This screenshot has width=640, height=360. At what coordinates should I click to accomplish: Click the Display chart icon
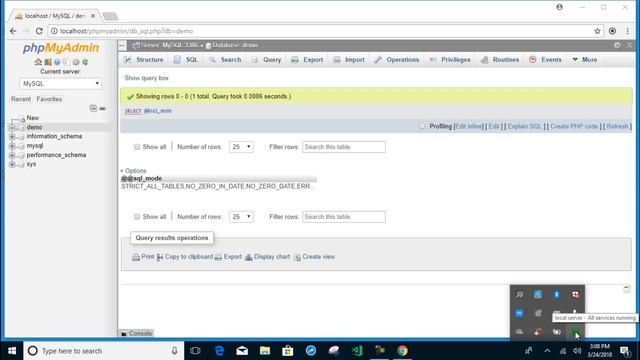(x=249, y=257)
